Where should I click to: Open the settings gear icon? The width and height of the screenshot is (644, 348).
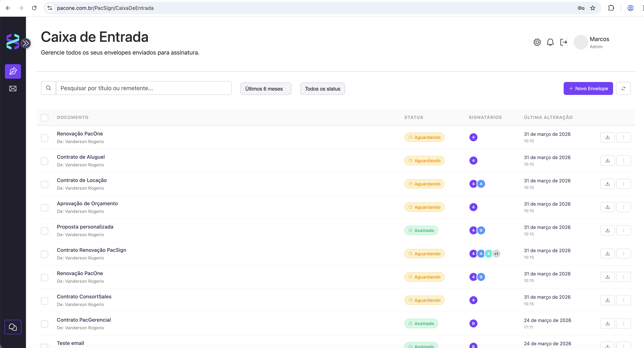(x=537, y=42)
